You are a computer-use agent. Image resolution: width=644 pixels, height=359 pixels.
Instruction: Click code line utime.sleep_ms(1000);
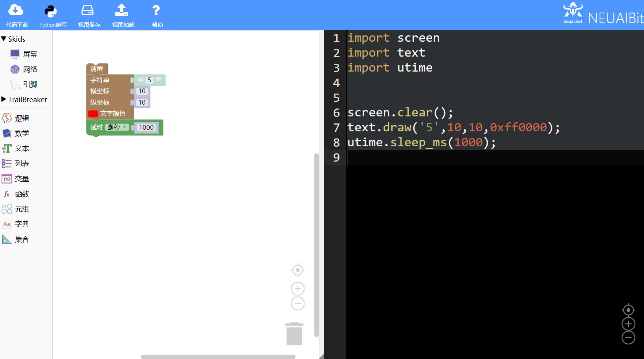[422, 142]
